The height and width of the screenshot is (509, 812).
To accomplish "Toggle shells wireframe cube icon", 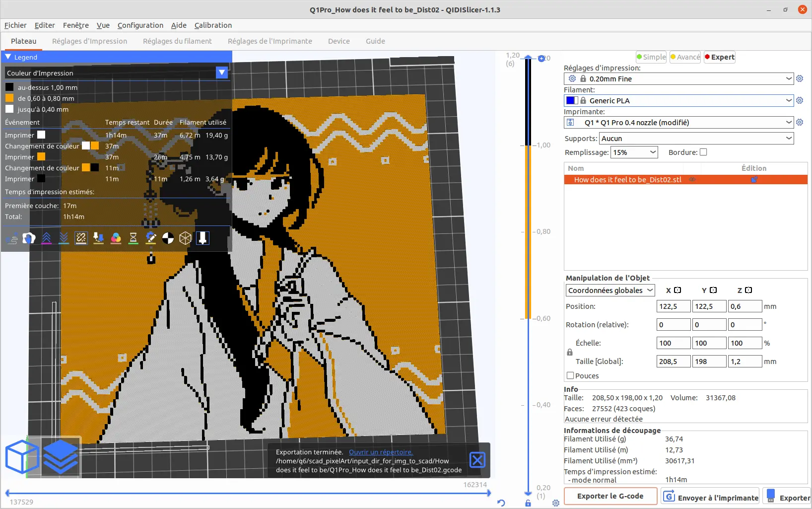I will coord(186,239).
